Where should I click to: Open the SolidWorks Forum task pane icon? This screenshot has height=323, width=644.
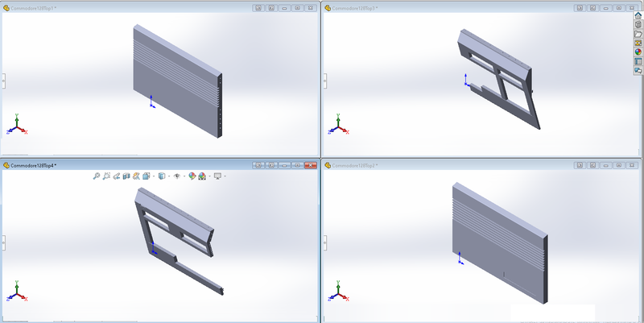(638, 70)
